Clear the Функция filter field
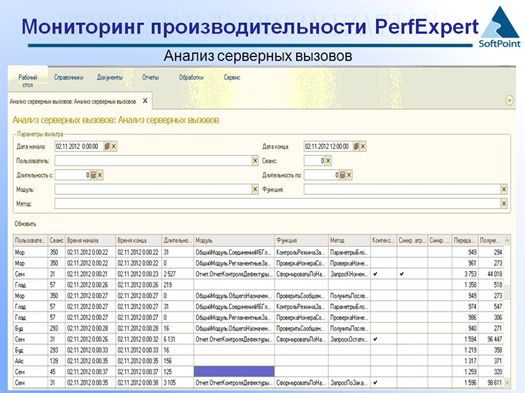 [504, 189]
